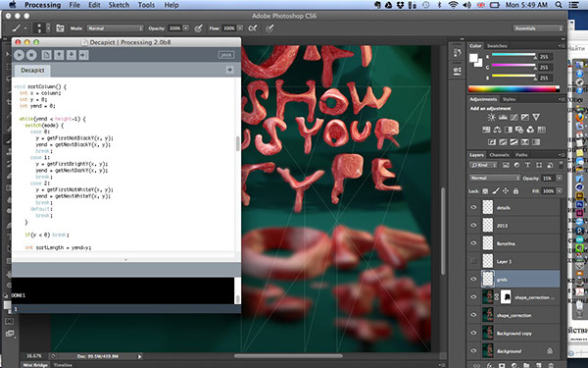This screenshot has height=368, width=588.
Task: Open the Sketch menu in menu bar
Action: [119, 5]
